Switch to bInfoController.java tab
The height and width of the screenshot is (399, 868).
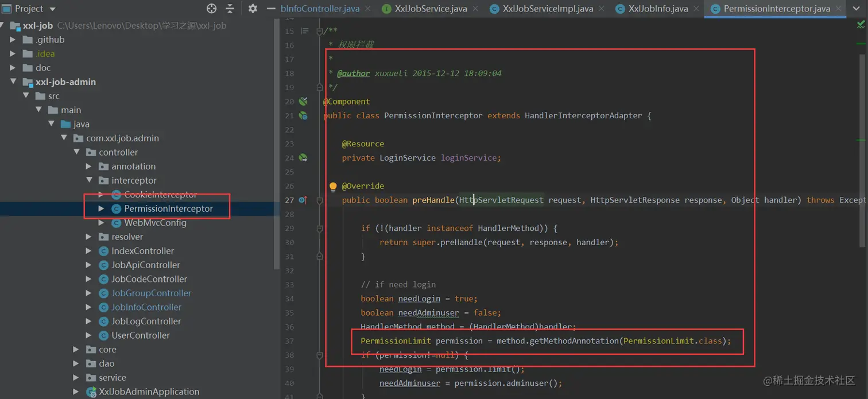click(320, 9)
